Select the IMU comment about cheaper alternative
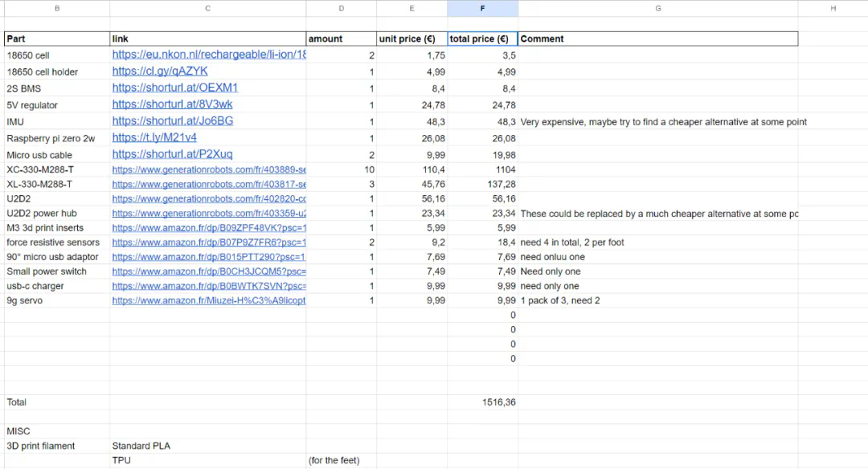 (x=663, y=122)
